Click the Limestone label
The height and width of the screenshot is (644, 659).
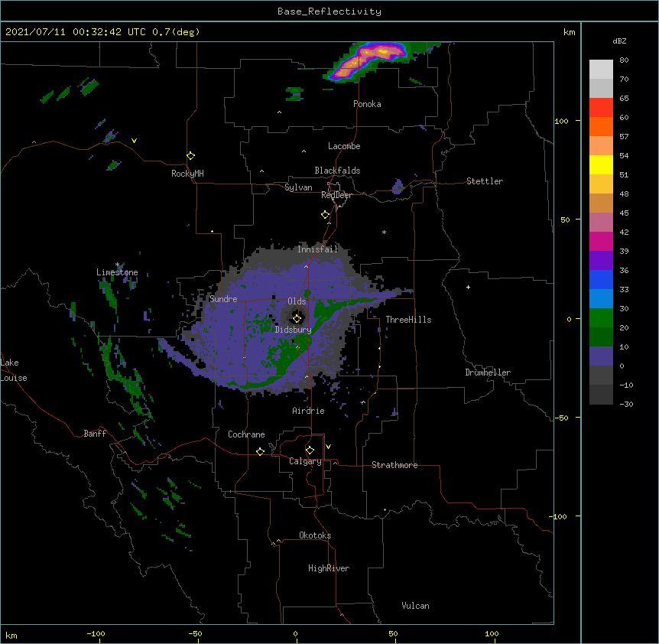coord(117,272)
